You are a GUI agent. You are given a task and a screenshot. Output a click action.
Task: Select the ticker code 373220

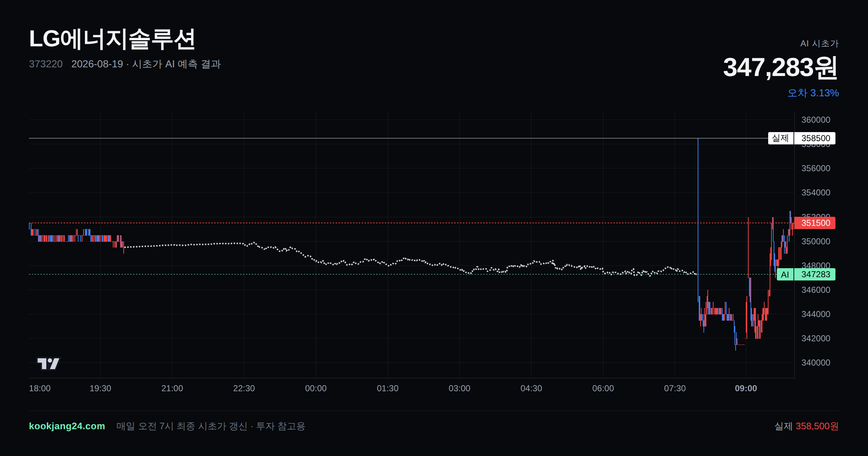pyautogui.click(x=46, y=64)
